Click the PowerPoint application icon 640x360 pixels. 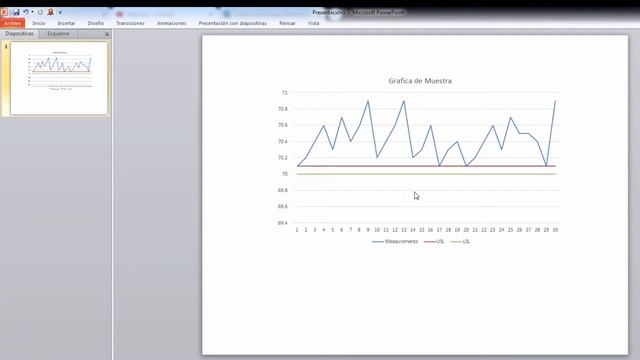4,12
